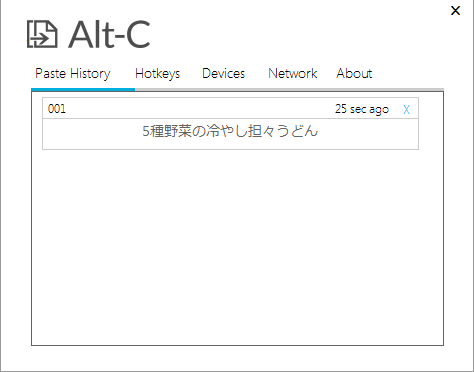Close the Alt-C window
This screenshot has width=474, height=372.
pyautogui.click(x=455, y=10)
